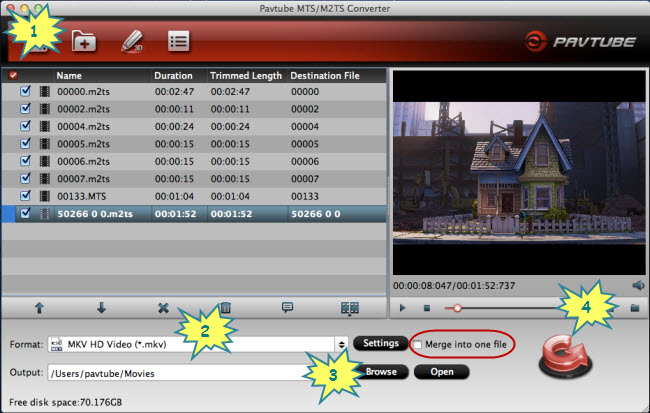650x413 pixels.
Task: Click film icon beside 00133.MTS
Action: click(x=45, y=196)
